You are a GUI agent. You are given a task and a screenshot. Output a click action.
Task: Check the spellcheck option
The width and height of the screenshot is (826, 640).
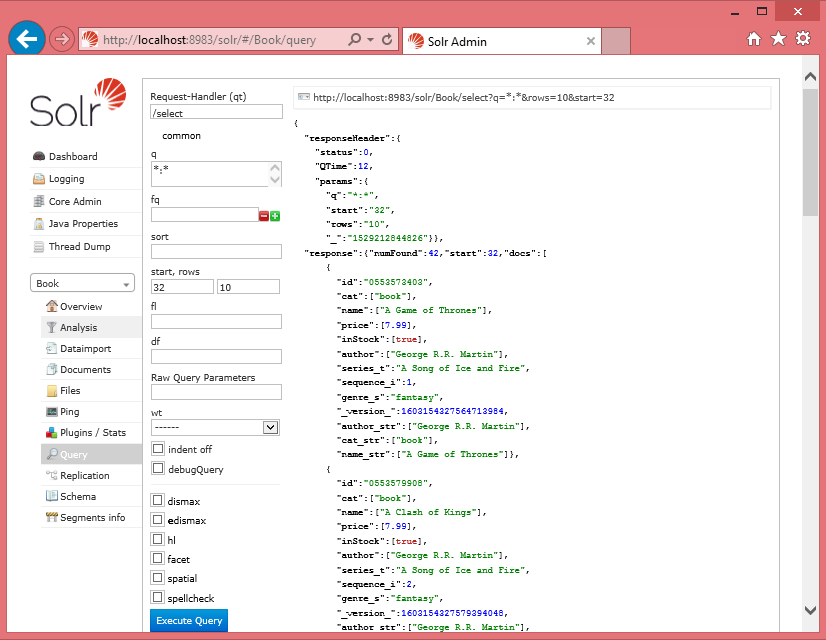[158, 597]
